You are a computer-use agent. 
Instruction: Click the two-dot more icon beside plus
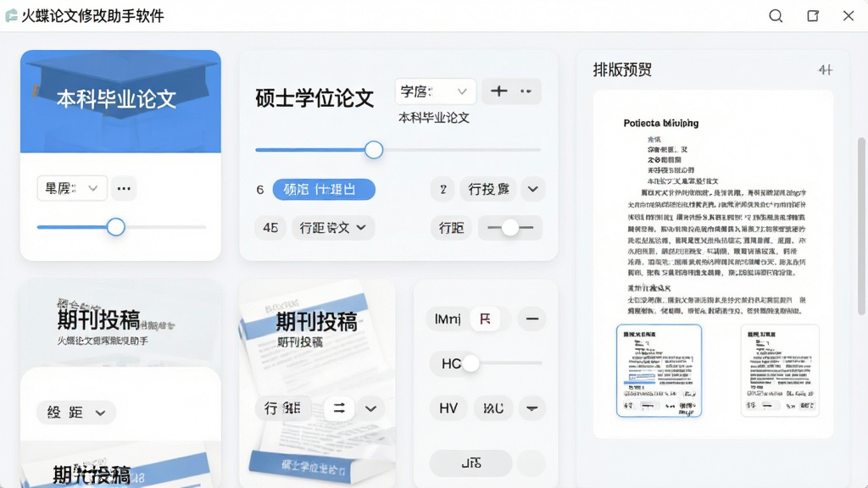[x=526, y=91]
